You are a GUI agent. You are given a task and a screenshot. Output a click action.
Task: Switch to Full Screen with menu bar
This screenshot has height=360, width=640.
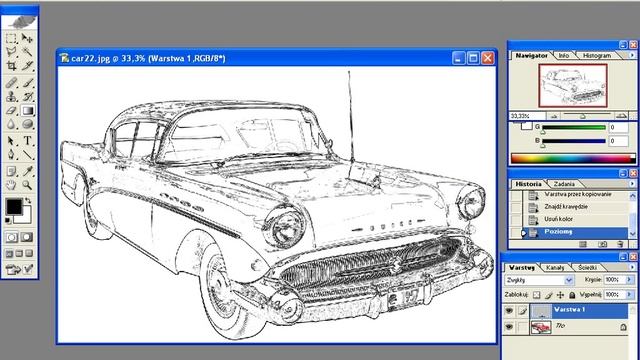[x=19, y=253]
